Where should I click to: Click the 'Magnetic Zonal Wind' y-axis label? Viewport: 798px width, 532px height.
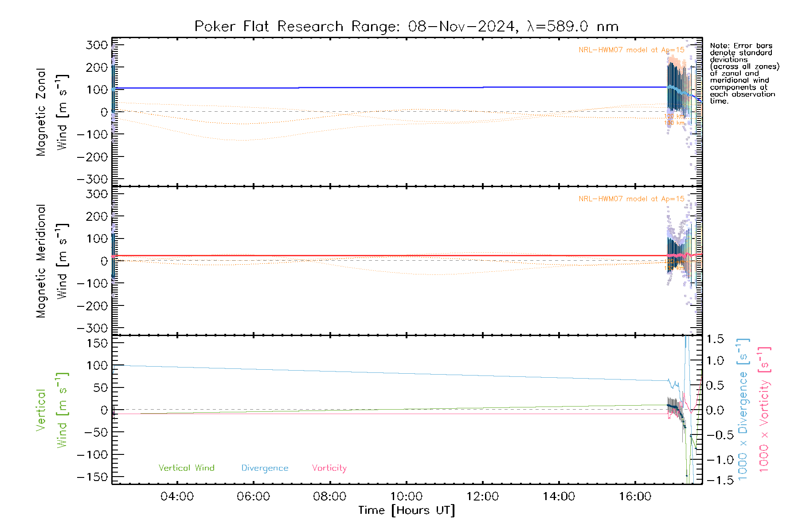click(51, 112)
